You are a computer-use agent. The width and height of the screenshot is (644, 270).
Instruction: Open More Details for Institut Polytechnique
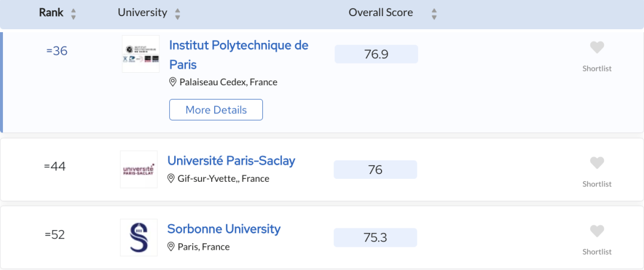(216, 110)
